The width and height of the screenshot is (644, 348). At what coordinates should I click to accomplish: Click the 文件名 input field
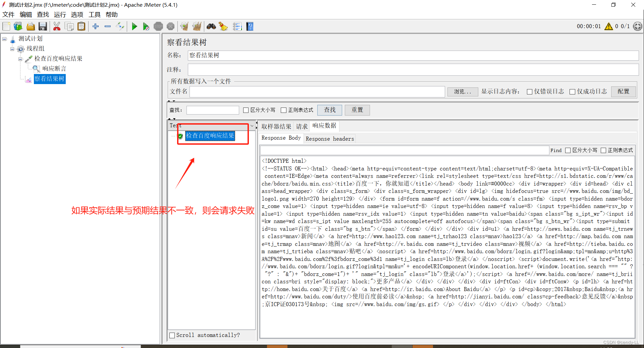click(317, 92)
